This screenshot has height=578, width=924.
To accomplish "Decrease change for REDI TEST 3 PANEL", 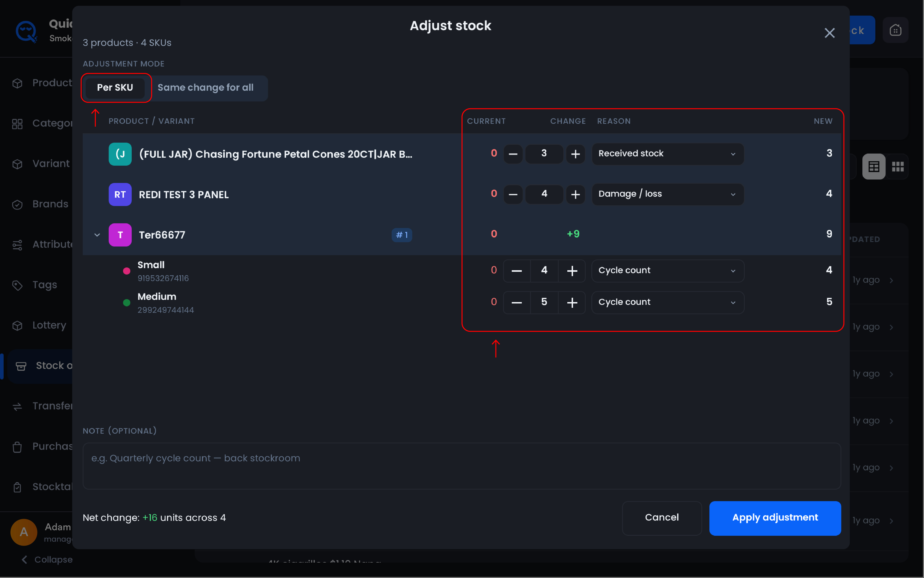I will 513,194.
